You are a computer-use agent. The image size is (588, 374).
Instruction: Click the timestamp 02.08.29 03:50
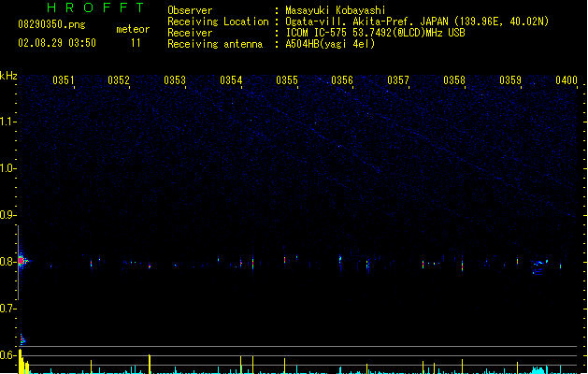pos(57,43)
